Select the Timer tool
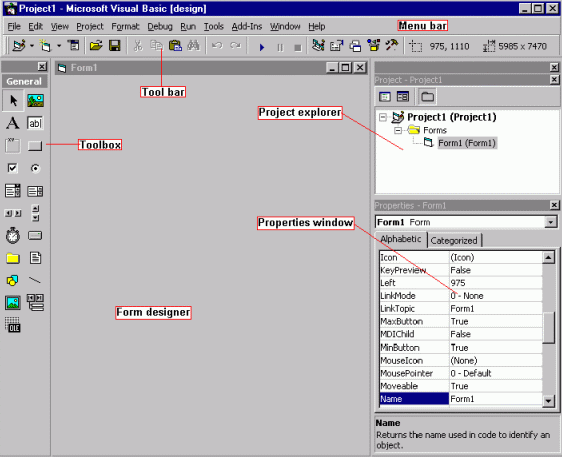The width and height of the screenshot is (562, 457). [x=13, y=235]
